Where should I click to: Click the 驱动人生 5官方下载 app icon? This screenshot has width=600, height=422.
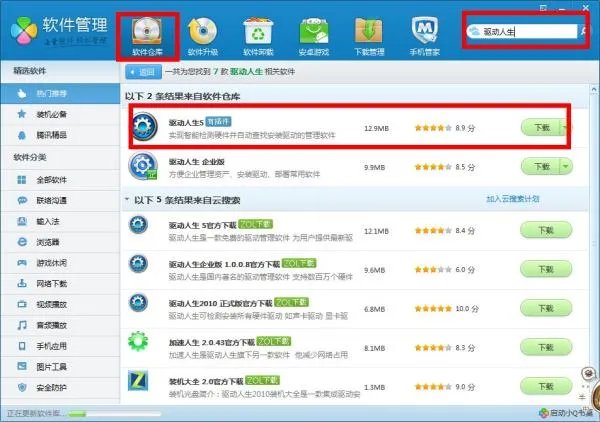click(138, 225)
